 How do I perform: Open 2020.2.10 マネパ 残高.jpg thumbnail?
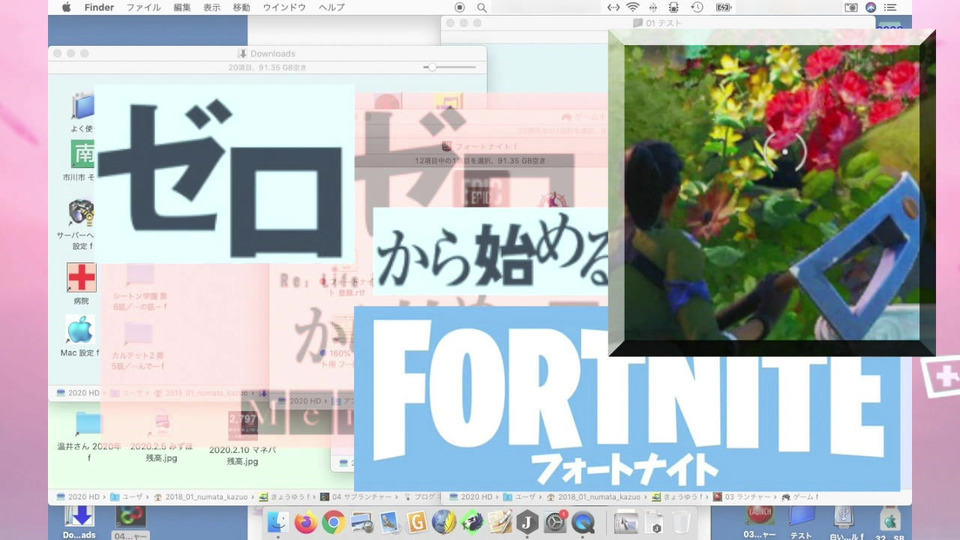(243, 425)
